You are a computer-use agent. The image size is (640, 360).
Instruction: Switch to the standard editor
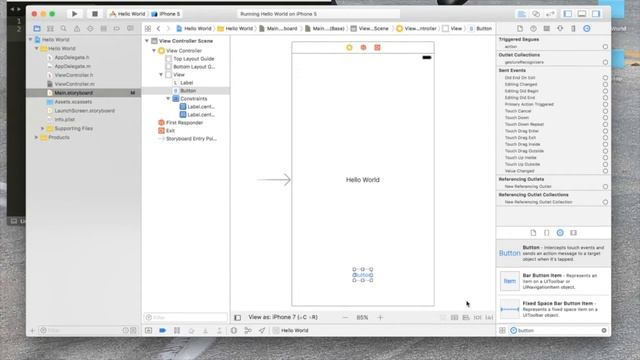(522, 14)
